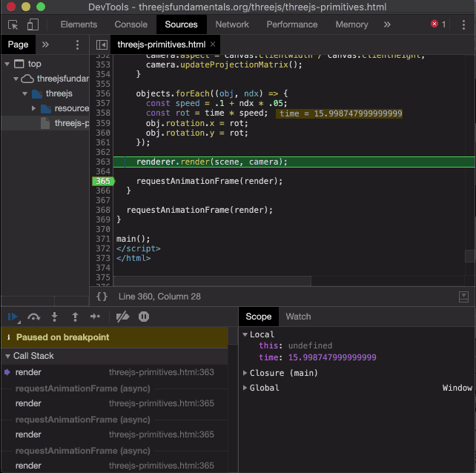Image resolution: width=476 pixels, height=473 pixels.
Task: Select the inspect element picker tool
Action: pyautogui.click(x=13, y=24)
